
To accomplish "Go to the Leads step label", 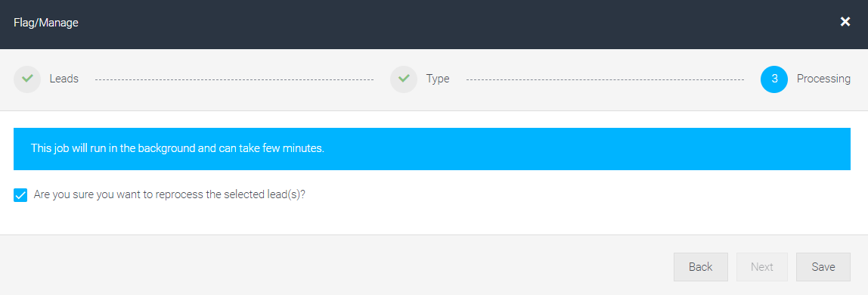I will click(64, 79).
